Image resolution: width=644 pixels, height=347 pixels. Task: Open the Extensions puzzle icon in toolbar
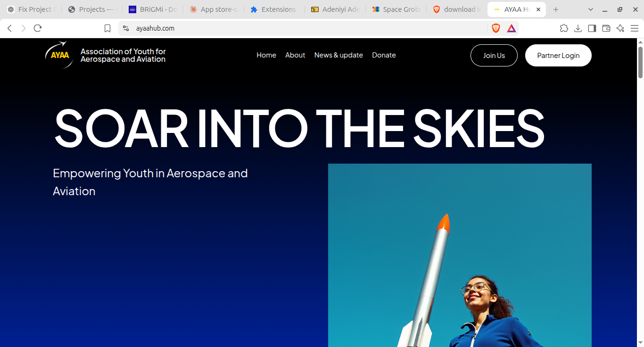(564, 28)
